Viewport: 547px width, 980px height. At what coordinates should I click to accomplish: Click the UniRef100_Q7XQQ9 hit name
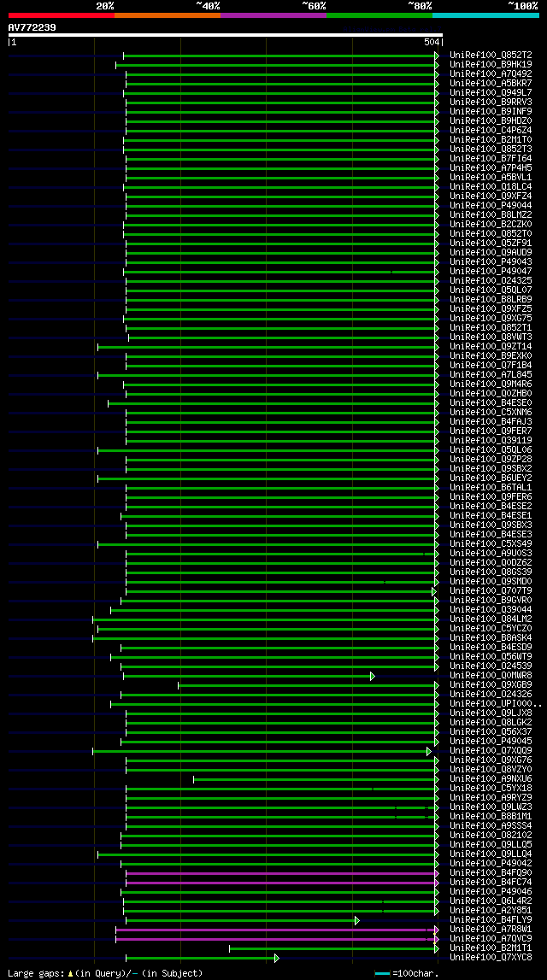pyautogui.click(x=491, y=751)
